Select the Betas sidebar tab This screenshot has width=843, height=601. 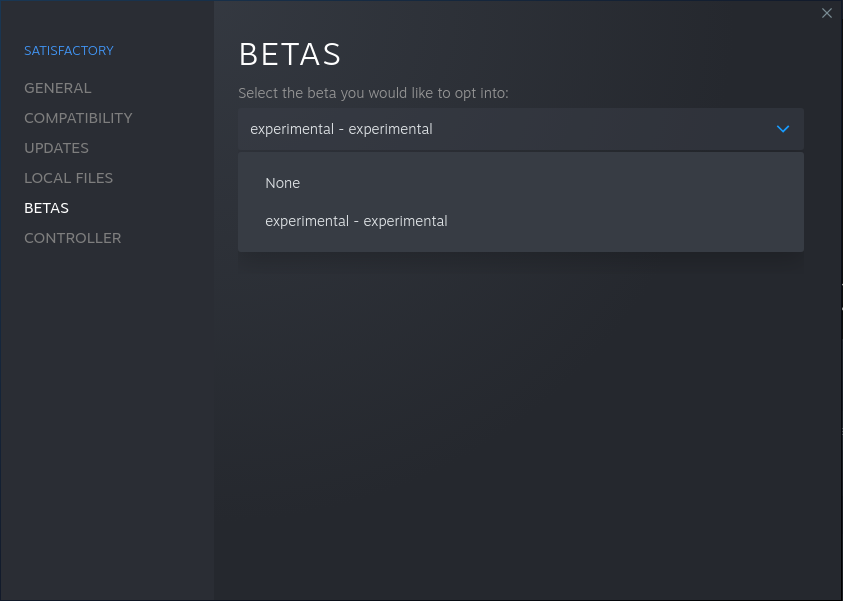[46, 208]
